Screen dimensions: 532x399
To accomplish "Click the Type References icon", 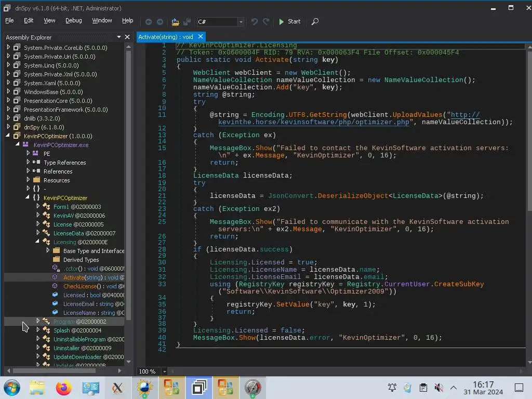I will [36, 162].
